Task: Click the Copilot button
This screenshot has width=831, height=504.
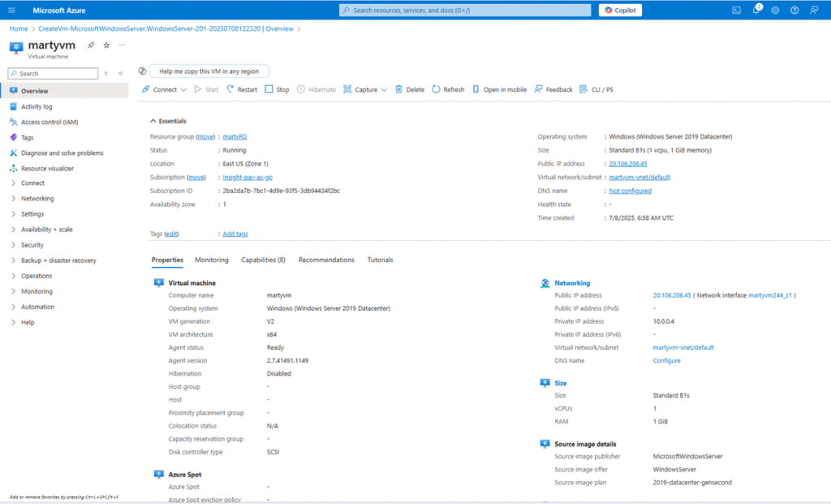Action: [621, 11]
